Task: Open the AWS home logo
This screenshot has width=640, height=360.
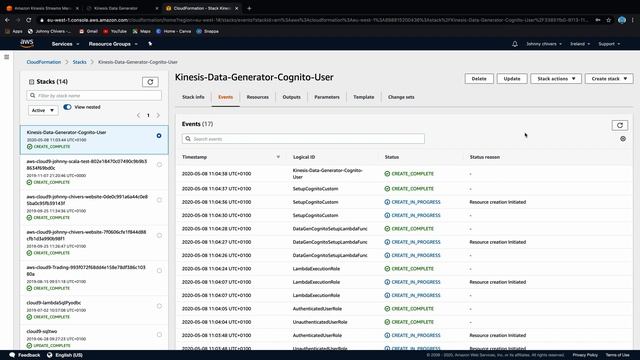Action: tap(27, 43)
